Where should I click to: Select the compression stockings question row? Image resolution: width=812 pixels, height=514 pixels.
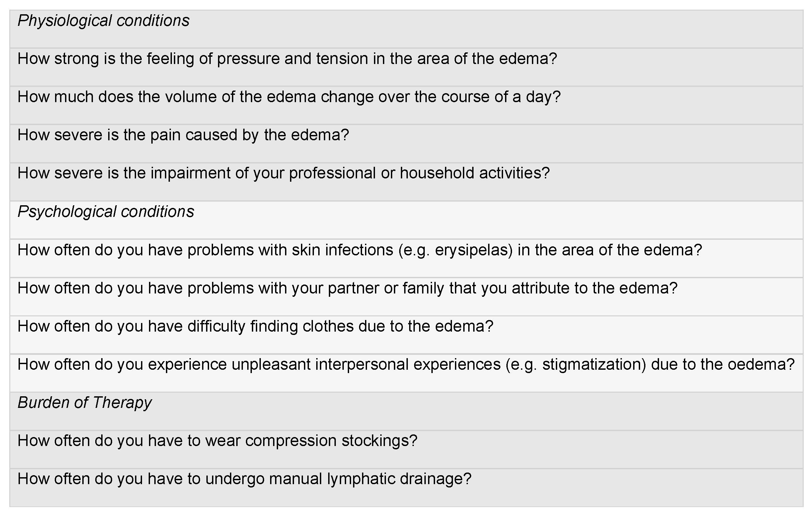(x=217, y=441)
